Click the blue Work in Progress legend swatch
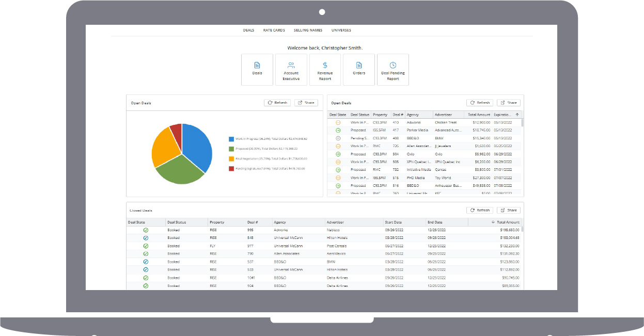The height and width of the screenshot is (336, 644). pyautogui.click(x=231, y=139)
